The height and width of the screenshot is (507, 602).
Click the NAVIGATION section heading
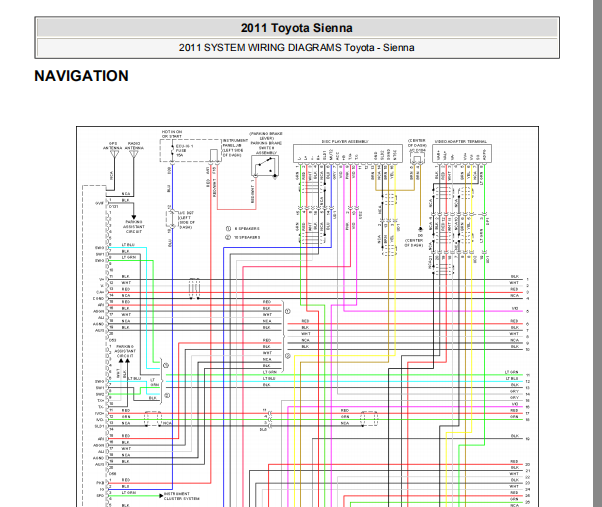(x=81, y=76)
